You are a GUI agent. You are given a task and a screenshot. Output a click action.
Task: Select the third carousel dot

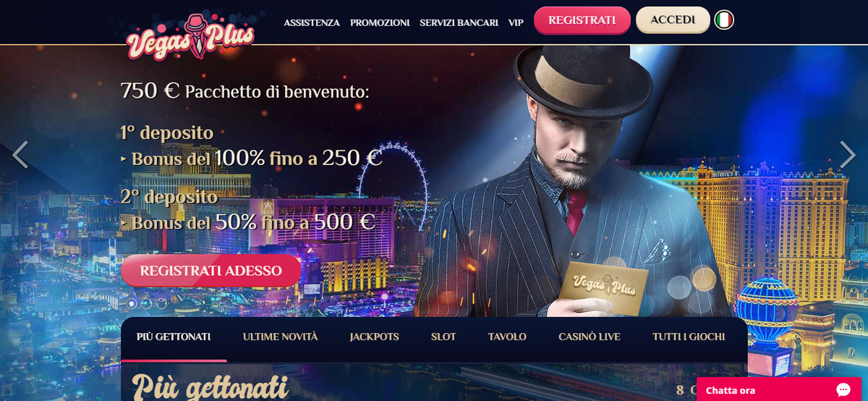[161, 304]
